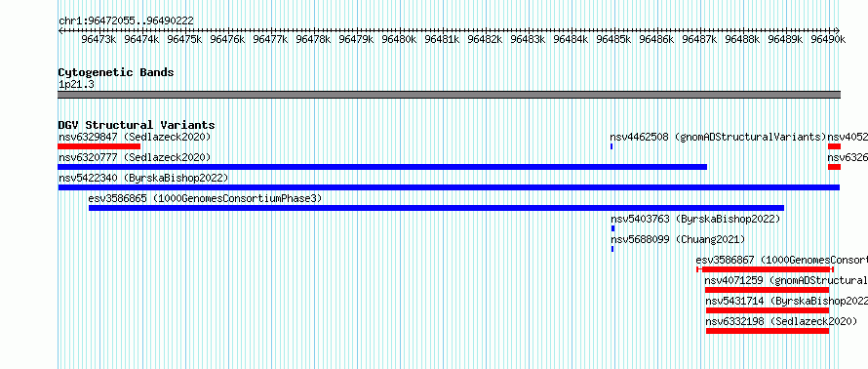The width and height of the screenshot is (868, 369).
Task: Click the 96484k ruler label
Action: pyautogui.click(x=571, y=39)
